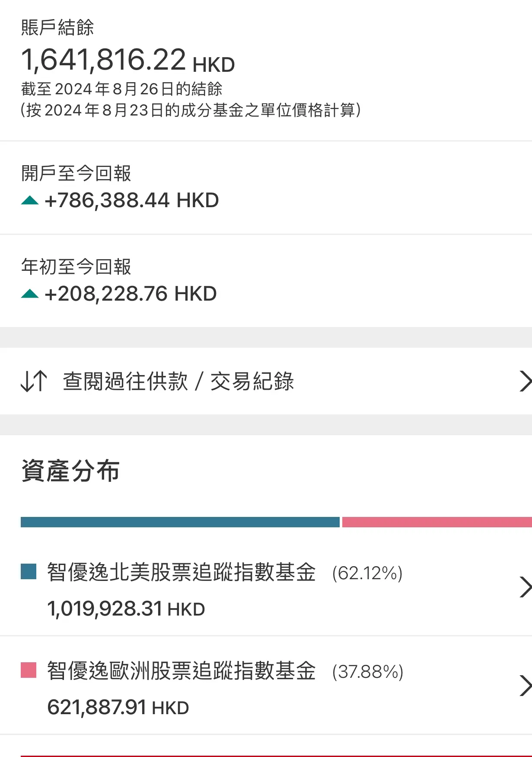Tap the 62.12% allocation percentage
The height and width of the screenshot is (757, 532).
coord(367,573)
